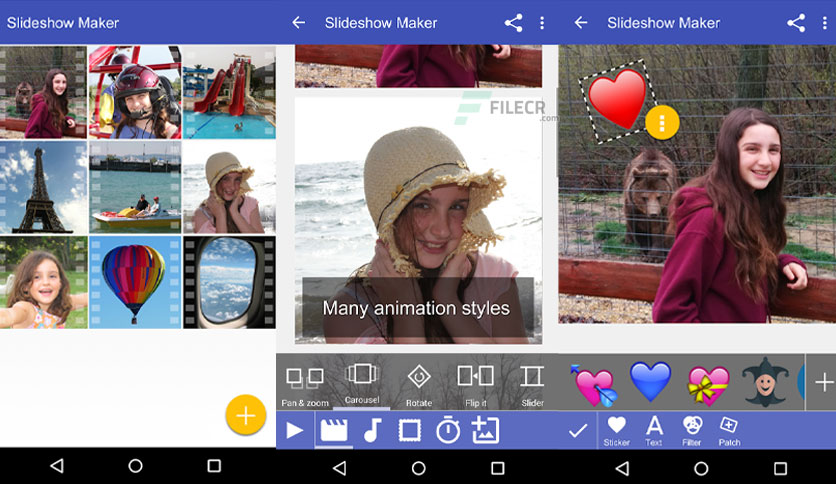Switch to the Text tool
The height and width of the screenshot is (484, 836).
[654, 431]
